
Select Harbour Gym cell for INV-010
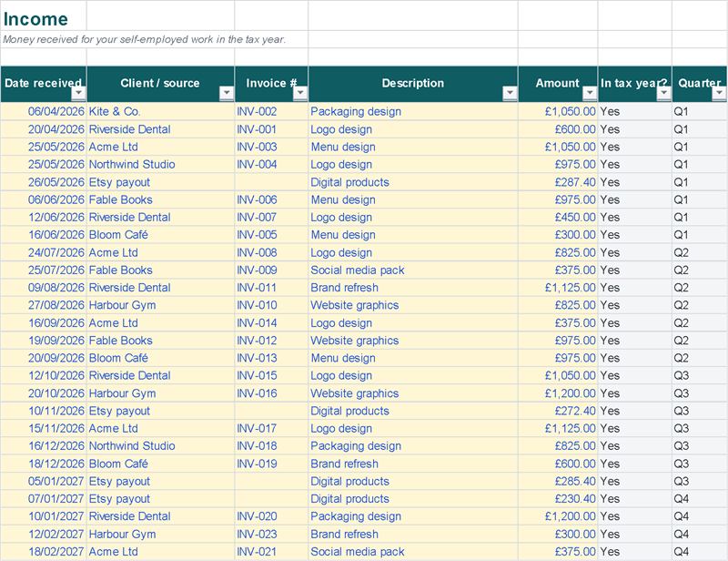point(160,305)
